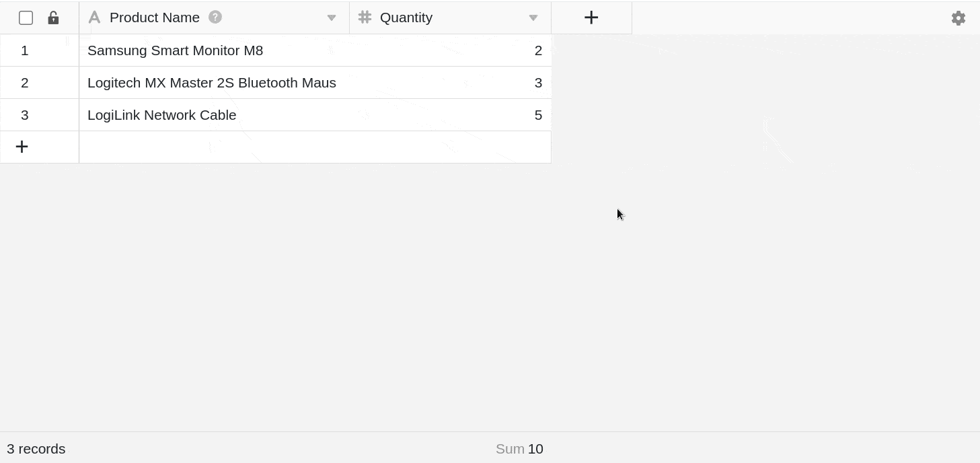Screen dimensions: 980x463
Task: Click the number type icon beside Quantity
Action: [365, 17]
